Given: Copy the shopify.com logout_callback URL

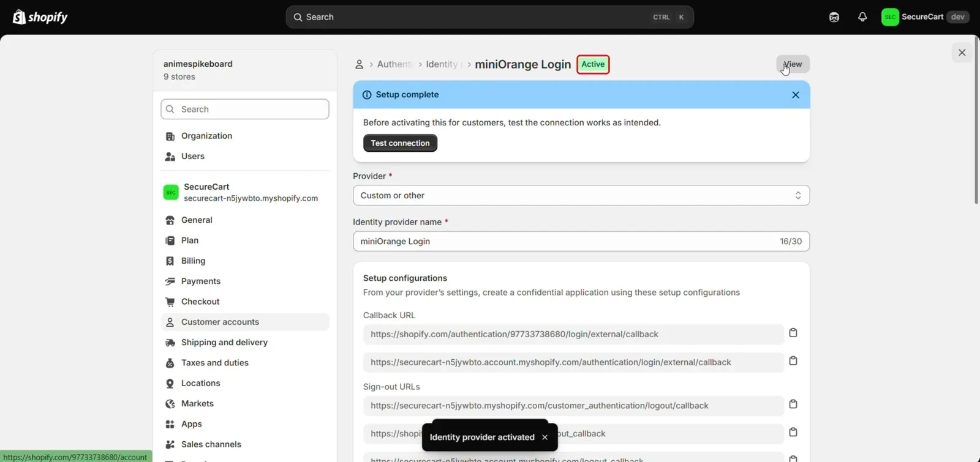Looking at the screenshot, I should click(x=793, y=433).
